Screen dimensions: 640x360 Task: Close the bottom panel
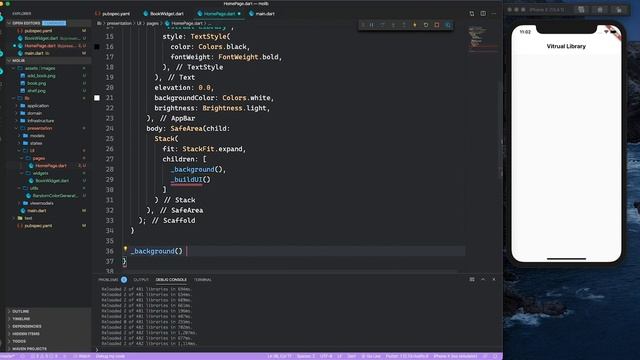pos(494,280)
